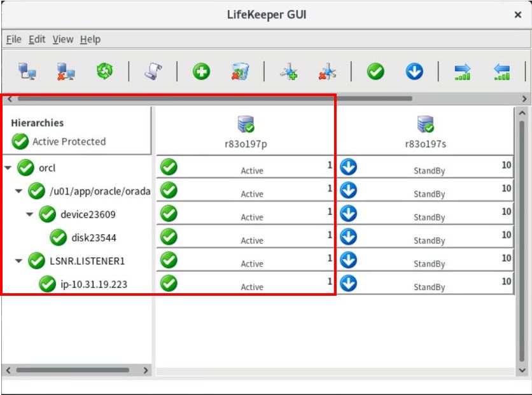The image size is (532, 395).
Task: Collapse the orcl hierarchy node
Action: (x=8, y=168)
